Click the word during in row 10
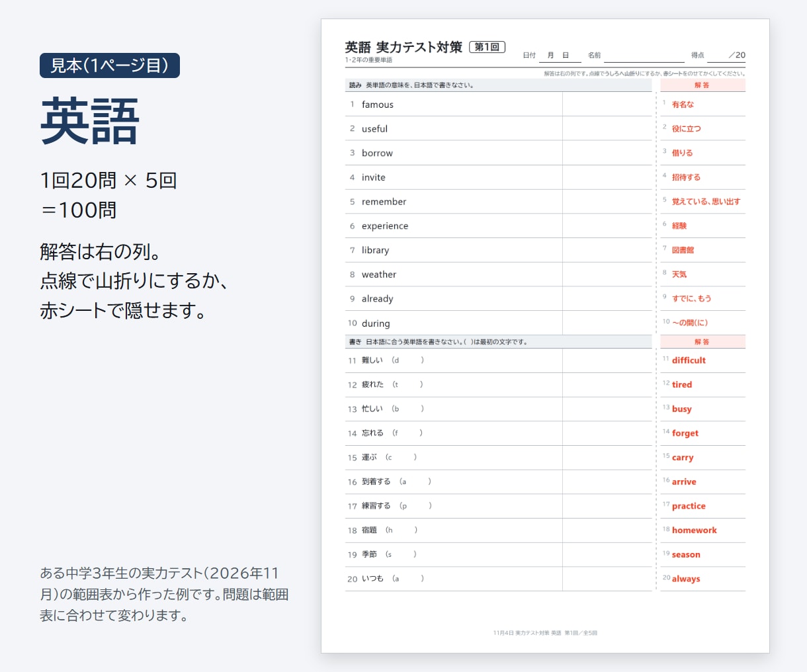The height and width of the screenshot is (672, 807). point(376,323)
